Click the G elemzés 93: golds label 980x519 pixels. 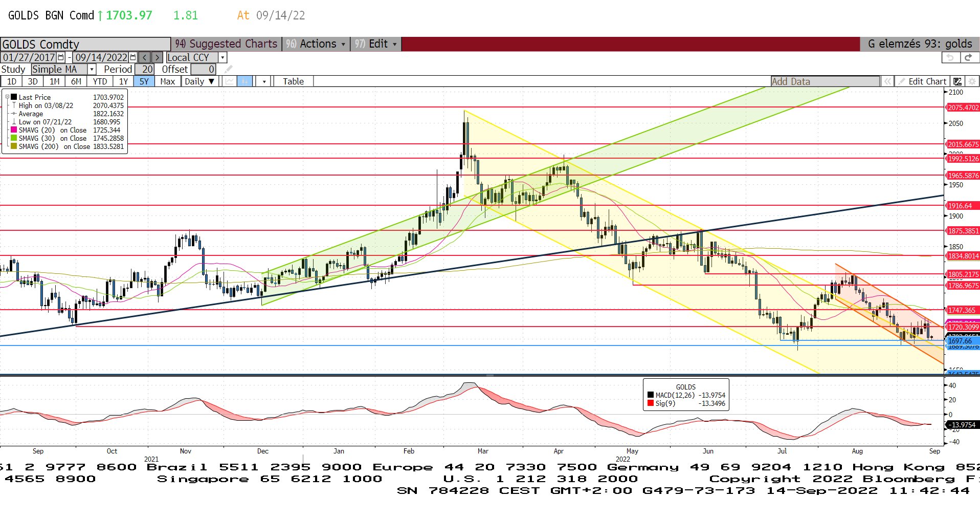pos(920,44)
